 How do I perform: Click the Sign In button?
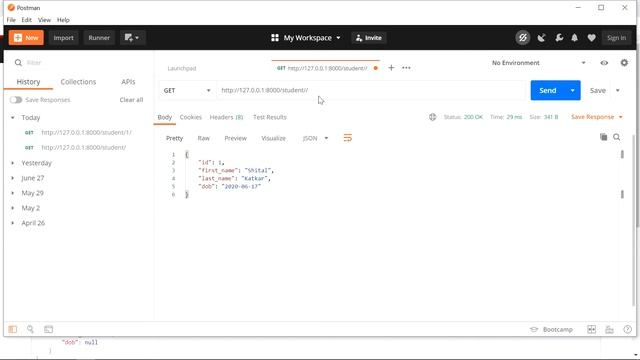tap(616, 38)
